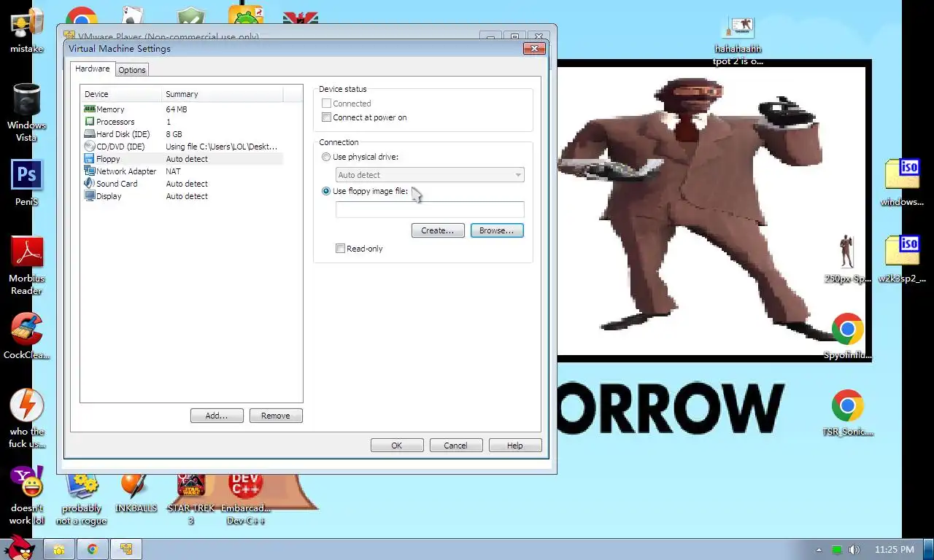
Task: Check the Read-only checkbox
Action: pos(340,249)
